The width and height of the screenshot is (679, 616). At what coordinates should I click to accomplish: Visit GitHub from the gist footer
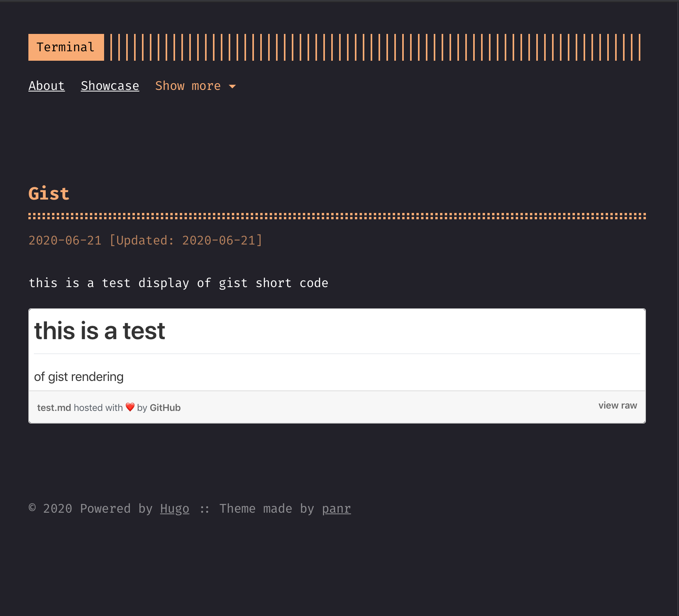tap(165, 407)
